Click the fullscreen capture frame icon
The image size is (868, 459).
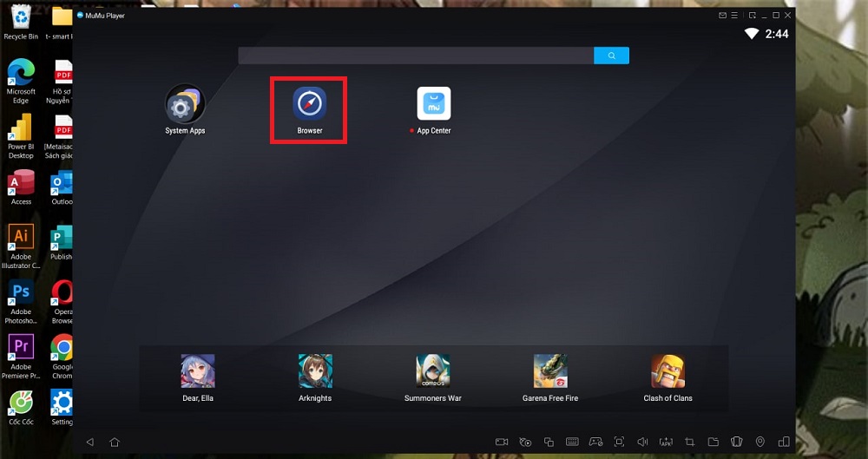[619, 442]
